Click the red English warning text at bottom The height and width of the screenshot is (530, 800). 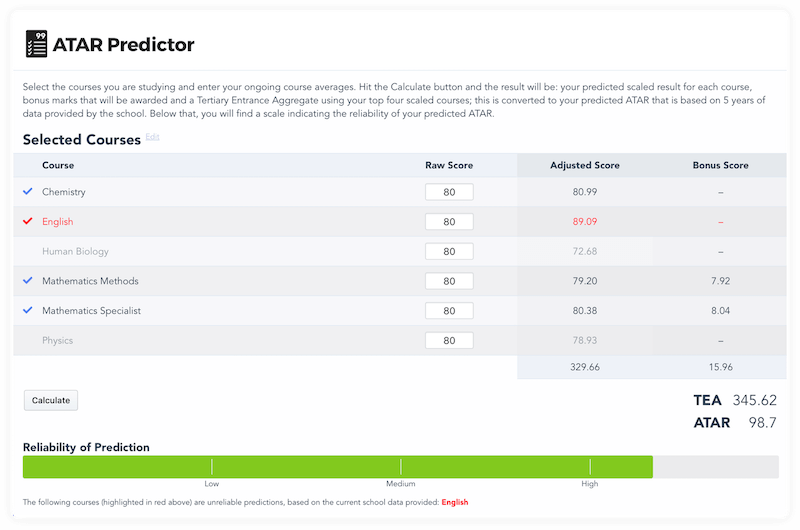(454, 502)
